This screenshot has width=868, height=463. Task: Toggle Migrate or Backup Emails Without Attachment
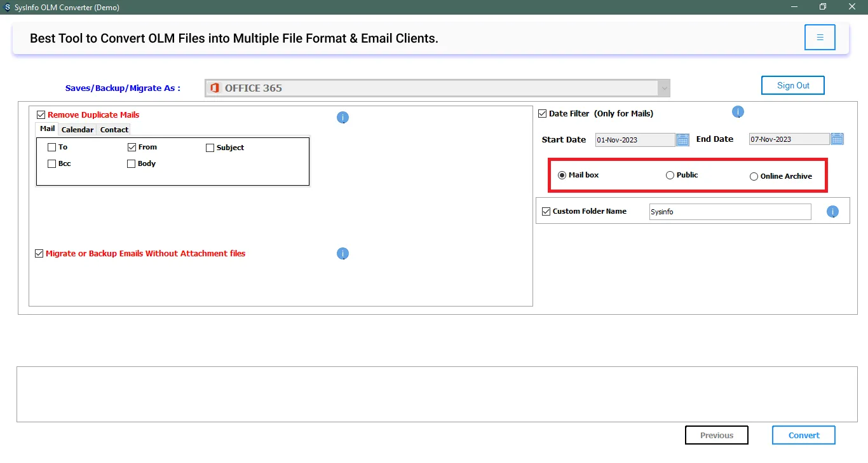39,254
